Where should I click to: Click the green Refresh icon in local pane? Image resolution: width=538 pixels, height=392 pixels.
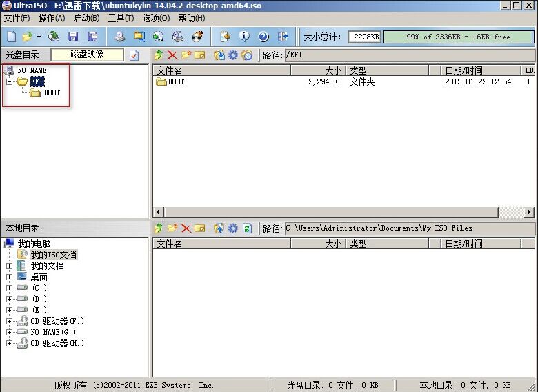point(247,228)
